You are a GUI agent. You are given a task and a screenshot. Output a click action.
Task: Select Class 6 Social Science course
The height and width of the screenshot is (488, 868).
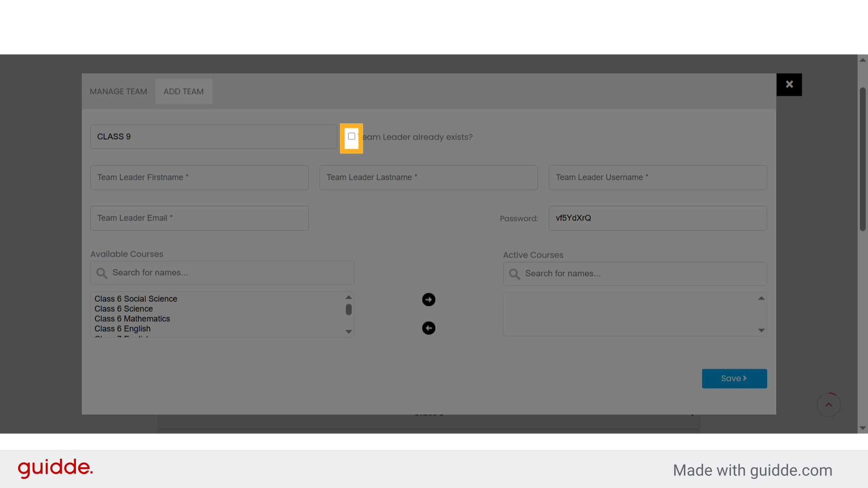pyautogui.click(x=136, y=299)
